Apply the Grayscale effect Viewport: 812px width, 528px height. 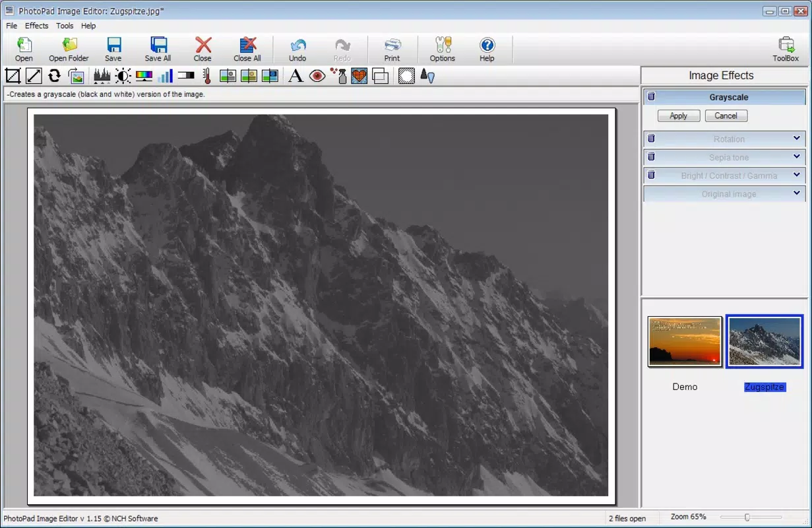(679, 115)
